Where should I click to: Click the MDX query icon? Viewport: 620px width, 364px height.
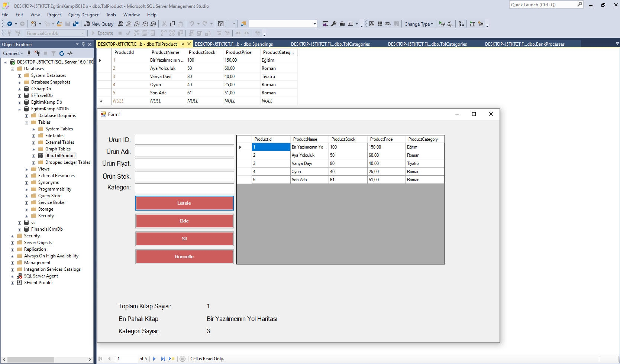coord(129,24)
